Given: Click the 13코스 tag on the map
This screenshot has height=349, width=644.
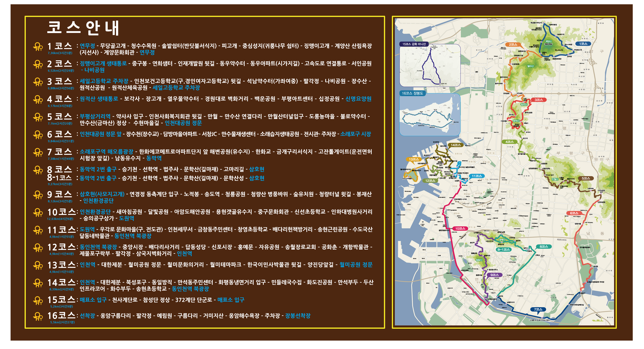Looking at the screenshot, I should click(414, 159).
